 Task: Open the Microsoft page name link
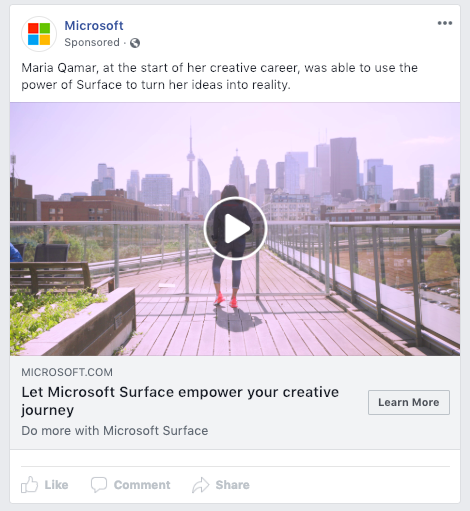(x=94, y=26)
